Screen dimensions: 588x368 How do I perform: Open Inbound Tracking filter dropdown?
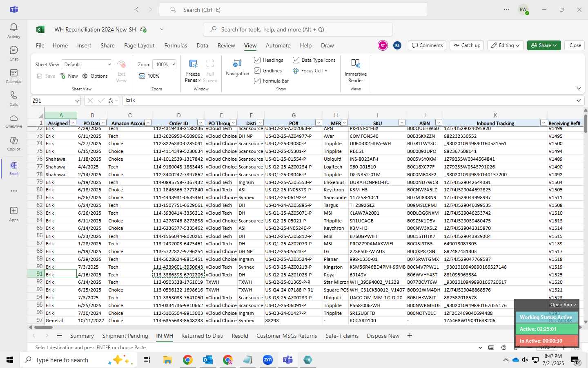coord(543,123)
